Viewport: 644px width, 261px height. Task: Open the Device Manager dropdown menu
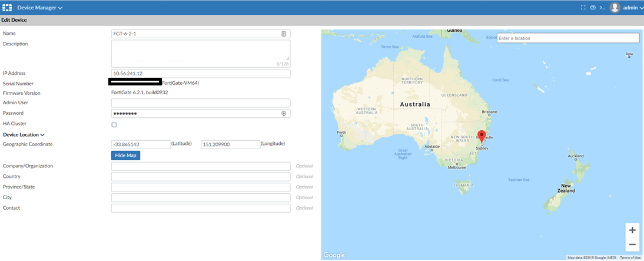pos(40,8)
